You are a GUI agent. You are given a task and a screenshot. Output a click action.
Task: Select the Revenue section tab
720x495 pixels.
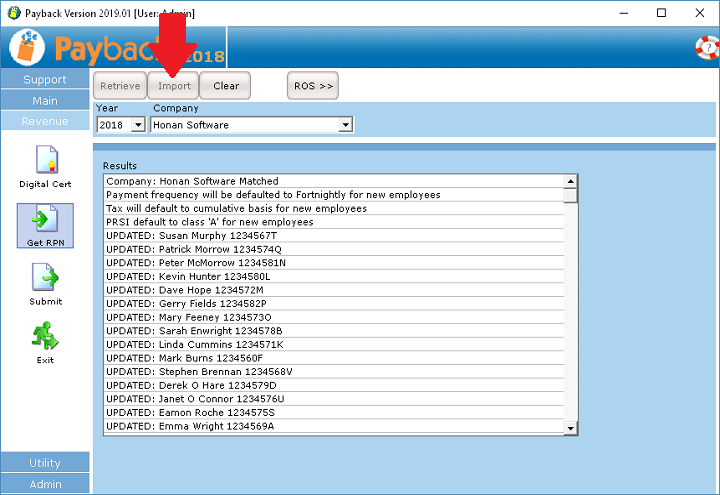45,121
